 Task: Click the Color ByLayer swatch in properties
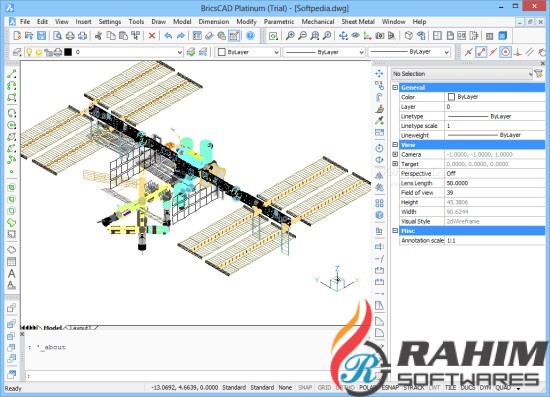tap(451, 97)
